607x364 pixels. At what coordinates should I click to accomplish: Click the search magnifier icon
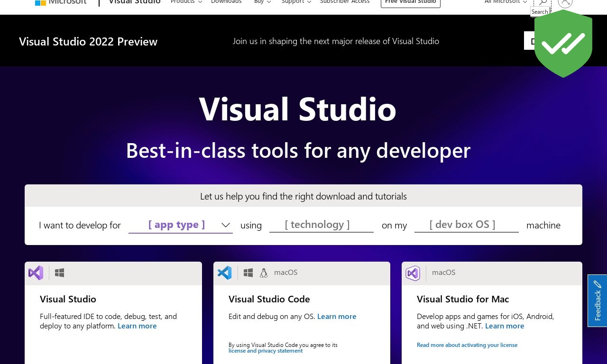tap(543, 2)
